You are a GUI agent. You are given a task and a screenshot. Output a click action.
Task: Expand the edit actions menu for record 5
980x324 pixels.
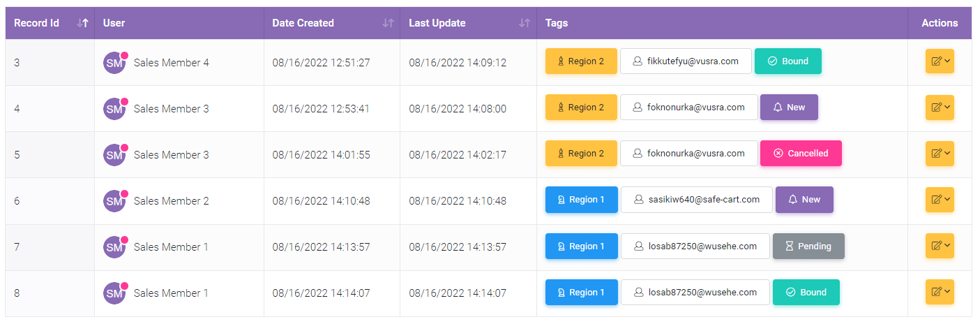pyautogui.click(x=940, y=154)
